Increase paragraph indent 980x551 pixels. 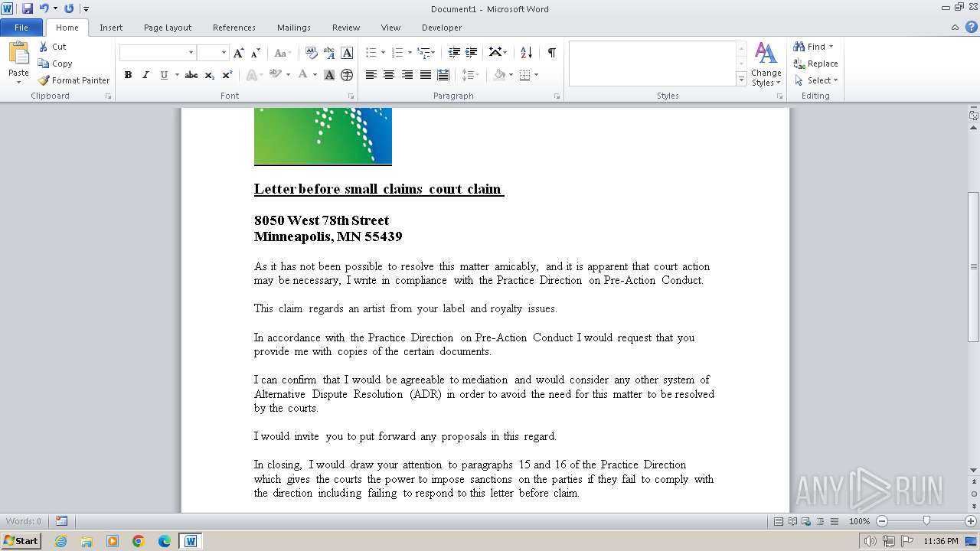click(x=472, y=53)
